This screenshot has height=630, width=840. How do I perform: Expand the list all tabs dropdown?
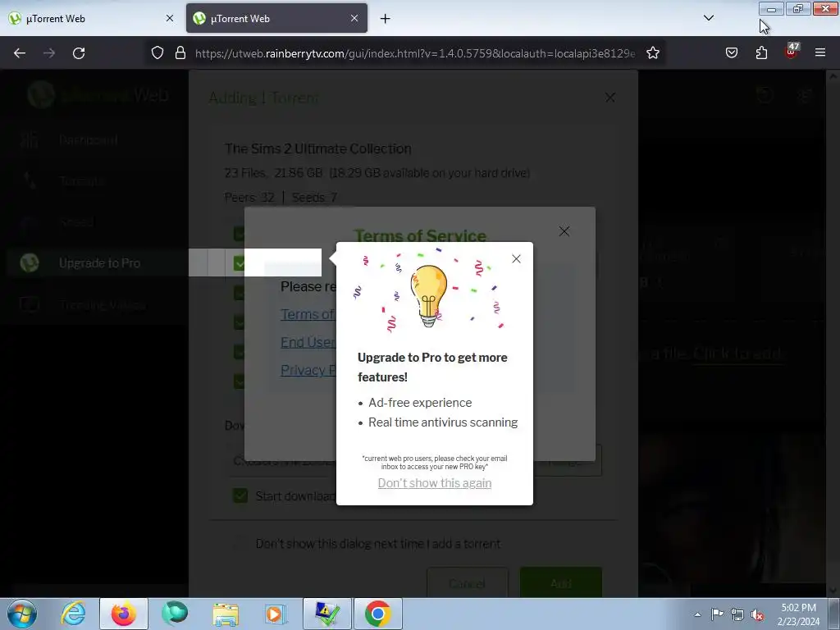(x=709, y=18)
